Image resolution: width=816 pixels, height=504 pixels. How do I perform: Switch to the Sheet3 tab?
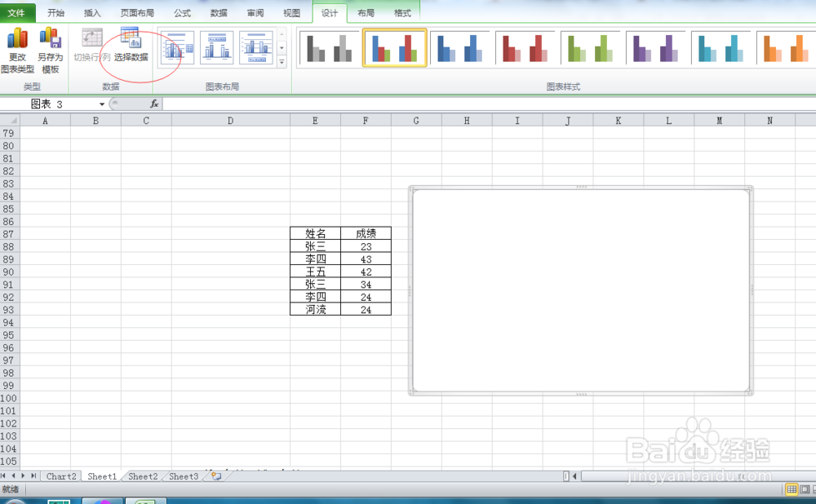183,476
